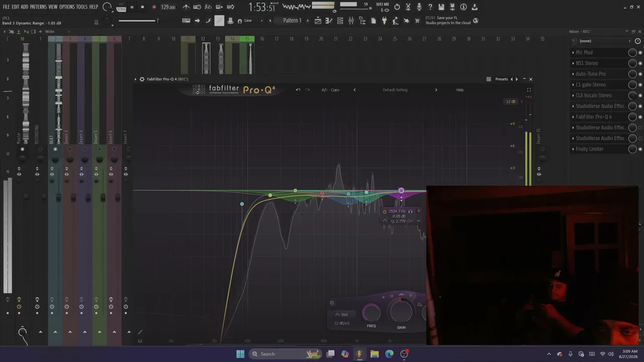
Task: Open the VIEW menu
Action: pyautogui.click(x=53, y=7)
